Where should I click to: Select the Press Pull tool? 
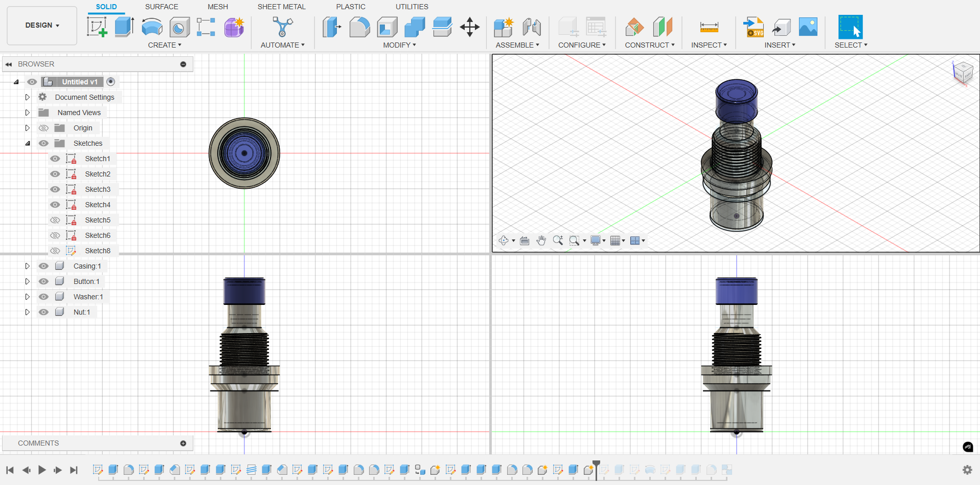[x=332, y=27]
